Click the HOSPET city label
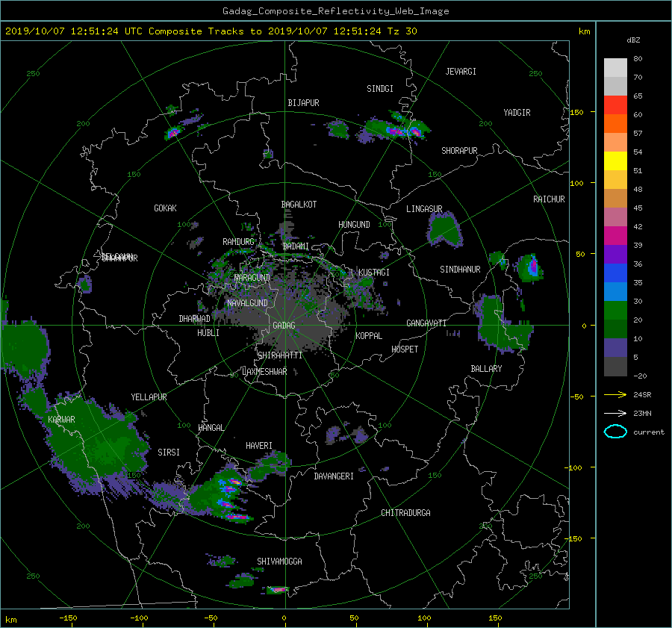Viewport: 672px width, 628px height. click(x=405, y=349)
